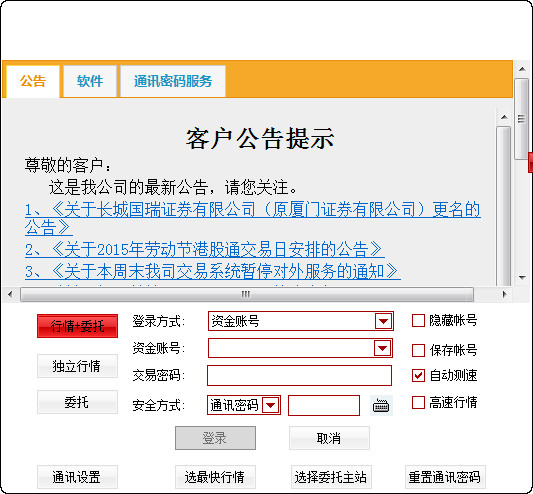Click the horizontal scrollbar left arrow
The width and height of the screenshot is (533, 494).
(x=10, y=294)
